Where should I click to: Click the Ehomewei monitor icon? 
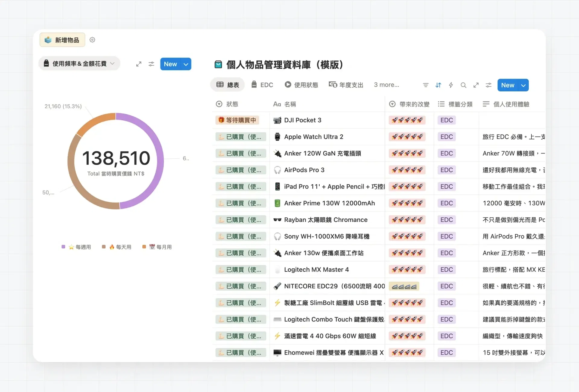pos(277,352)
